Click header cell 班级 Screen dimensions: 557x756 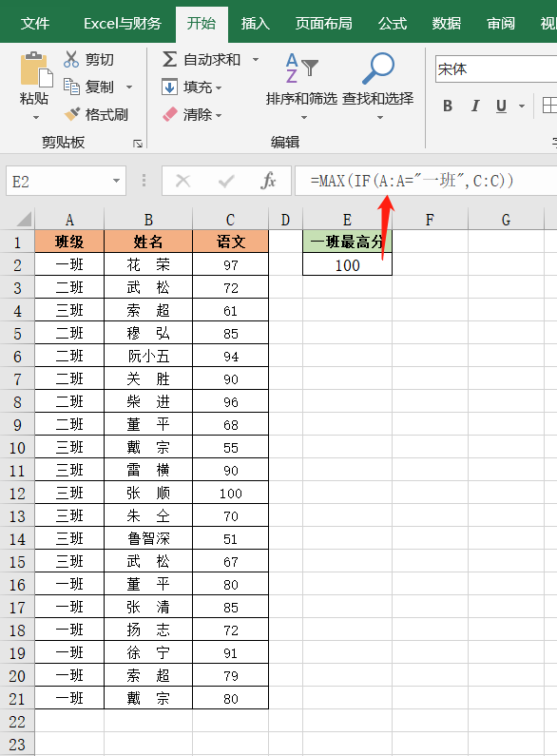70,242
